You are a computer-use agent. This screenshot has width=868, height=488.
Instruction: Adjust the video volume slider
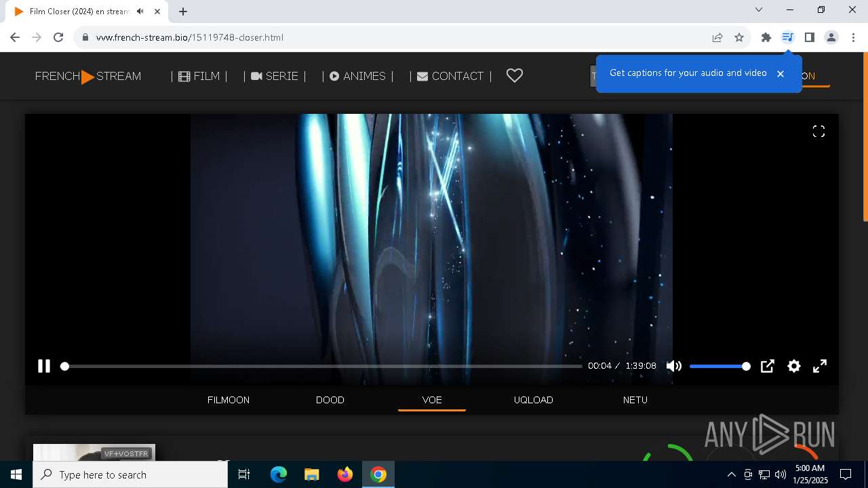tap(719, 366)
